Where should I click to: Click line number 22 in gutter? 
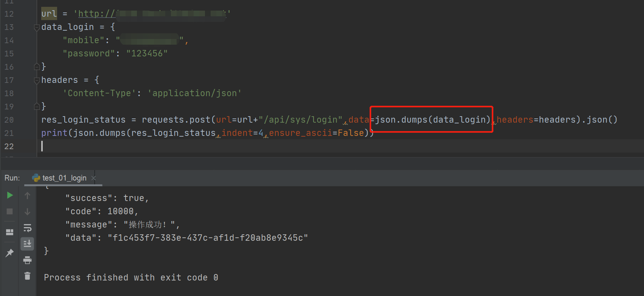click(9, 146)
